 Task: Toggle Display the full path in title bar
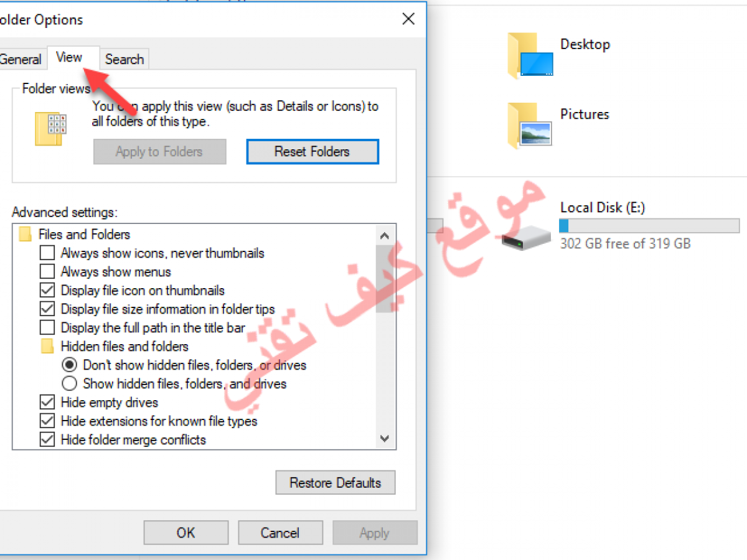click(47, 328)
